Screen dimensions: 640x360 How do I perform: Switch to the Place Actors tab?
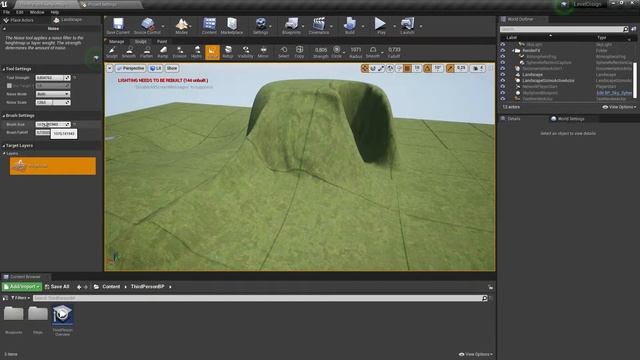19,20
